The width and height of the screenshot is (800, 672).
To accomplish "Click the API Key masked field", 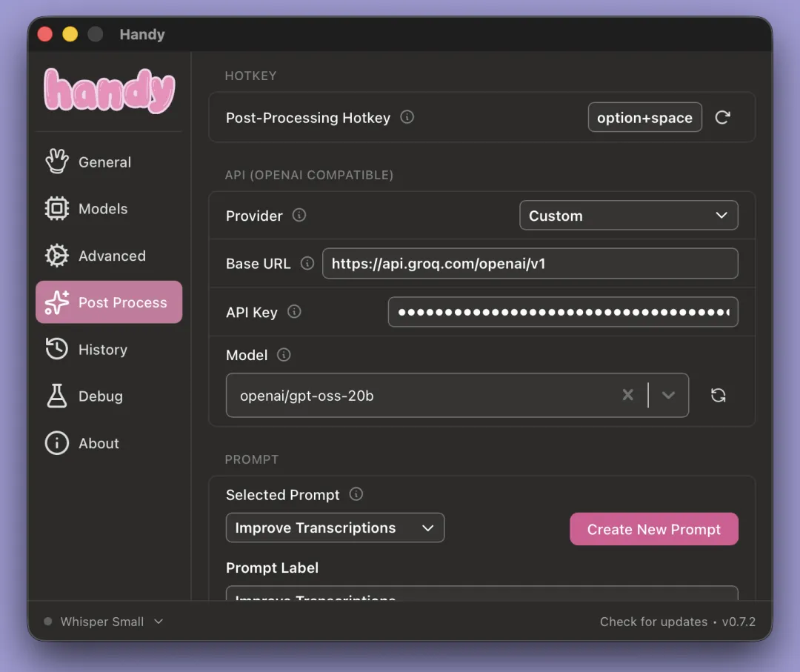I will click(563, 312).
